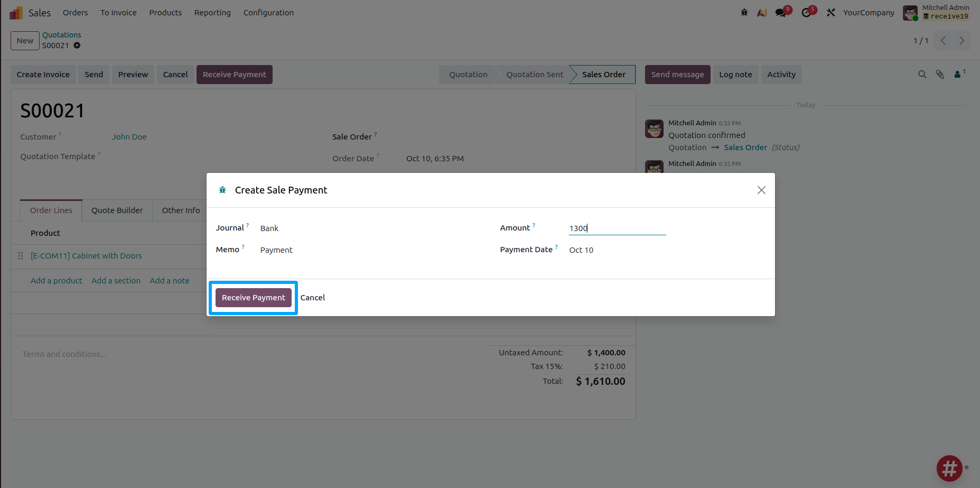Click Add a section link

pyautogui.click(x=116, y=281)
